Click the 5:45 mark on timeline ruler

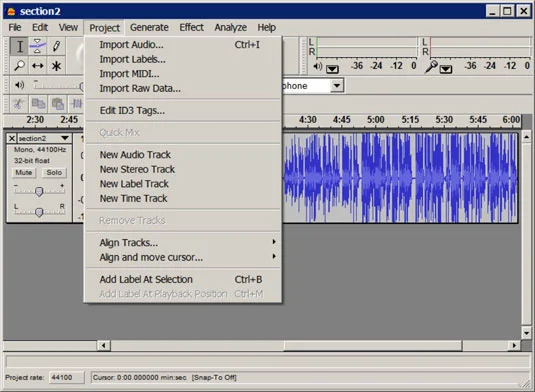pos(478,120)
